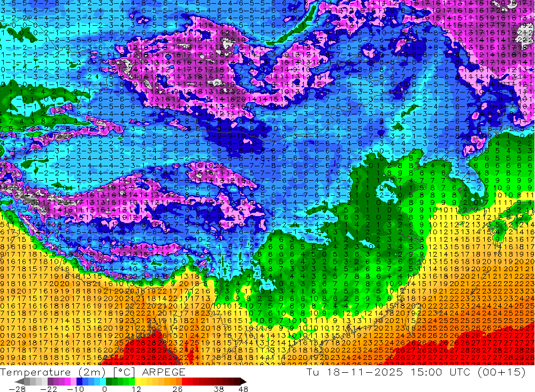The image size is (535, 392).
Task: Click the '-10' legend value
Action: click(x=75, y=389)
